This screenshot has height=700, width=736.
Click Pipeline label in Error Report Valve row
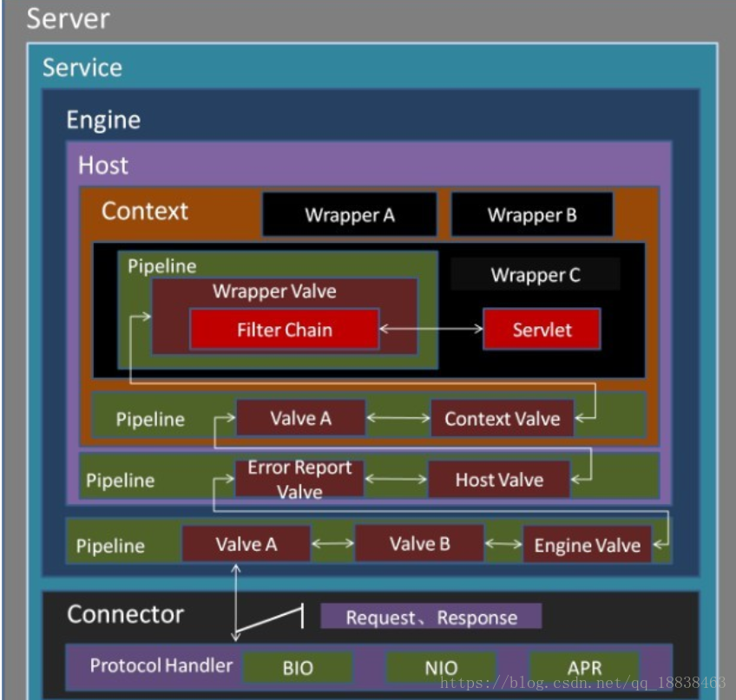[120, 481]
